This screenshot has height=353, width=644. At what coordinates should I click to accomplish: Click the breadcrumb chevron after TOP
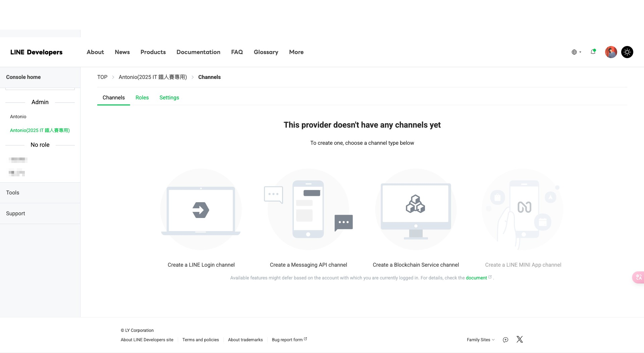tap(113, 77)
